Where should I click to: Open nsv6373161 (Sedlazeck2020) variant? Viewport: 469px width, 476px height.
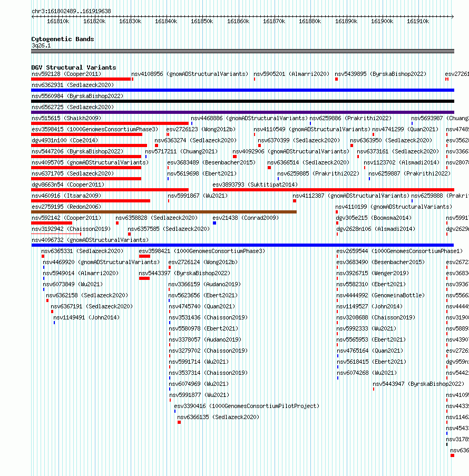pos(398,151)
